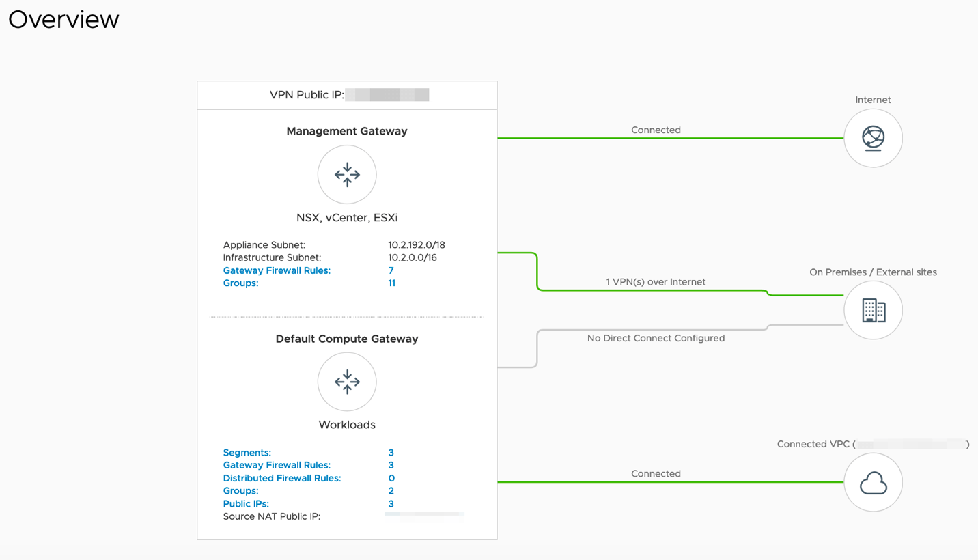Open the Connected VPC cloud icon
This screenshot has width=978, height=560.
tap(873, 483)
